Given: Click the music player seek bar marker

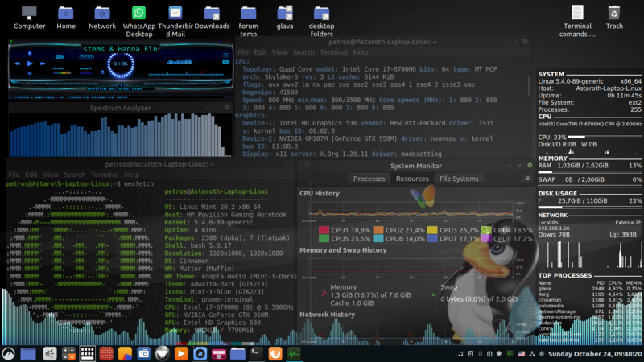Looking at the screenshot, I should click(203, 72).
